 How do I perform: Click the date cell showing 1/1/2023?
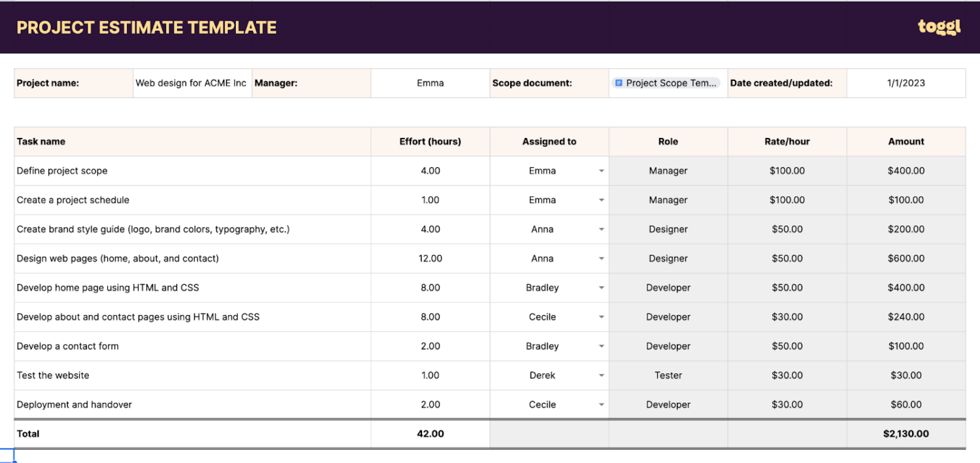(x=906, y=83)
